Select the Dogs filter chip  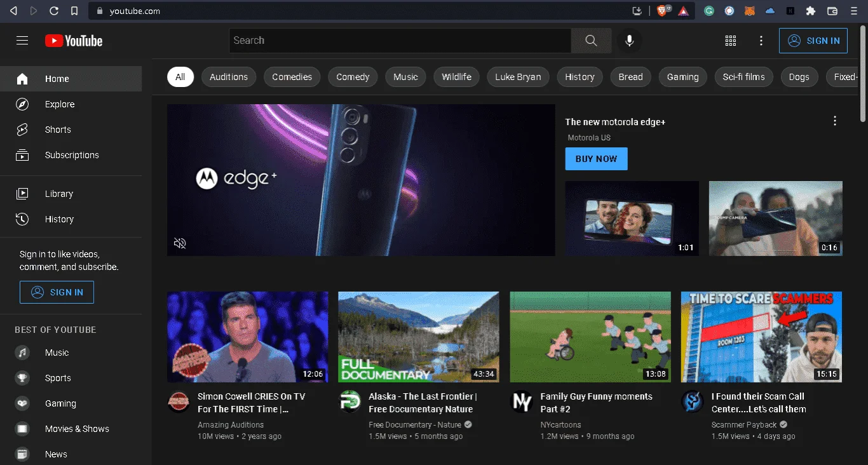point(799,77)
